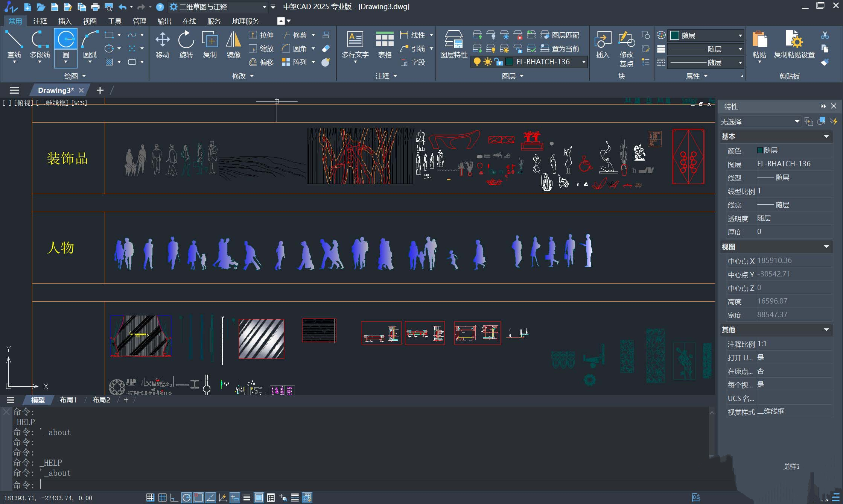The width and height of the screenshot is (843, 504).
Task: Switch to the 布局1 layout tab
Action: 68,400
